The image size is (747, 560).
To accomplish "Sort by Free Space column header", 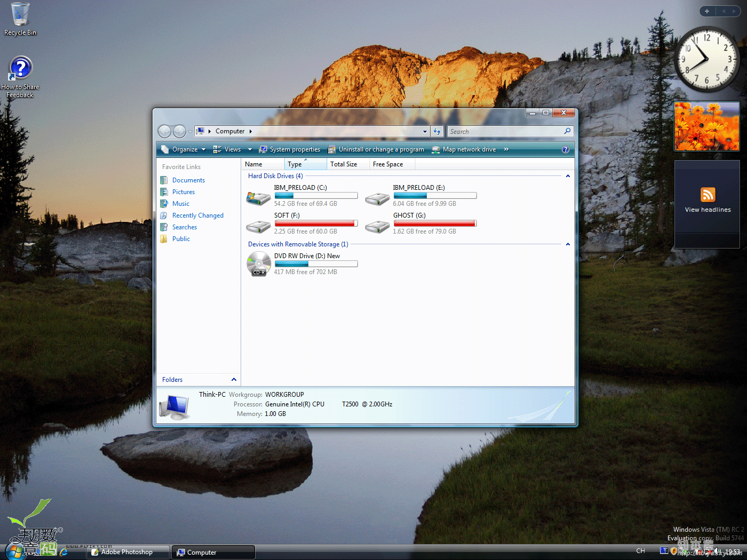I will click(392, 164).
